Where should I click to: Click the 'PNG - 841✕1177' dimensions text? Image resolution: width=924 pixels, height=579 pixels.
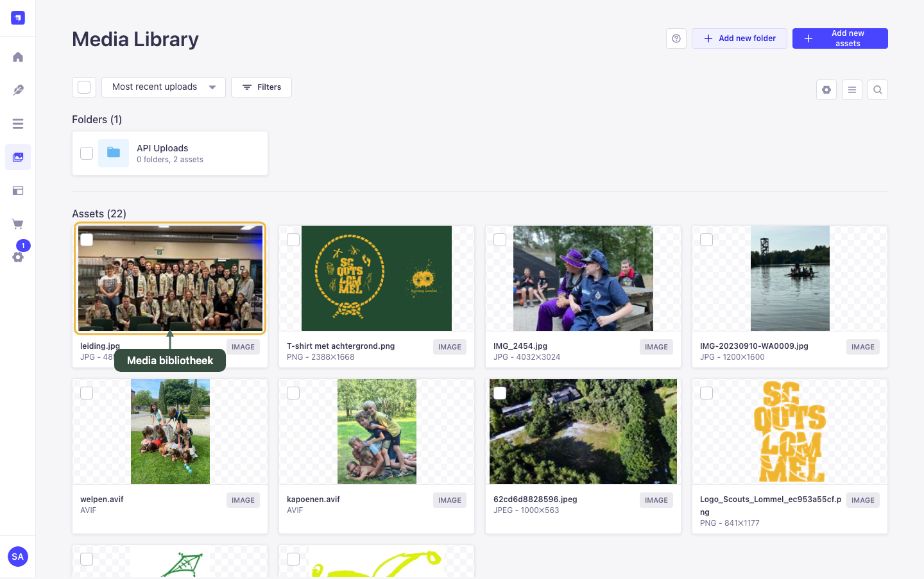[x=730, y=523]
